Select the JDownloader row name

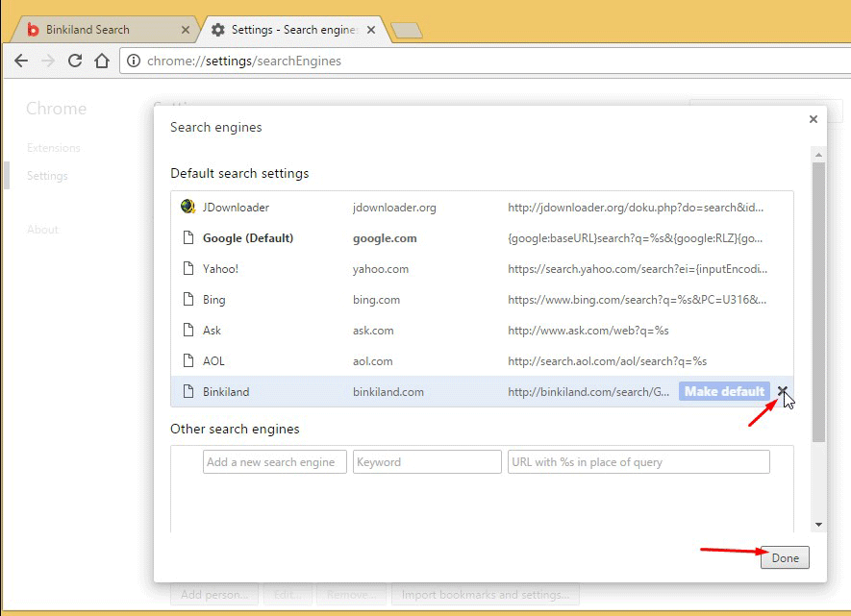(x=236, y=208)
